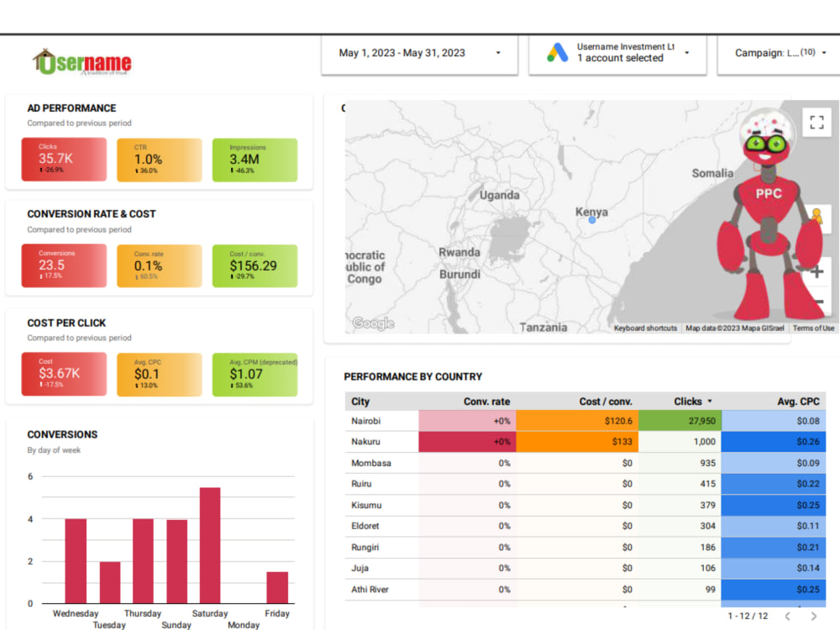840x630 pixels.
Task: Select the Mombasa row city cell
Action: (x=382, y=463)
